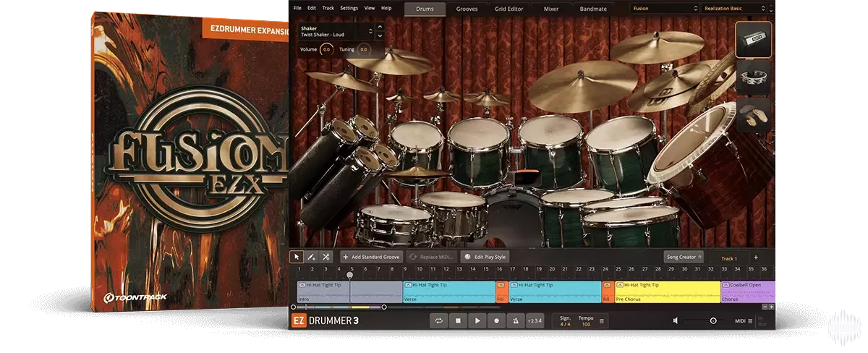868x353 pixels.
Task: Click the record button
Action: coord(496,320)
